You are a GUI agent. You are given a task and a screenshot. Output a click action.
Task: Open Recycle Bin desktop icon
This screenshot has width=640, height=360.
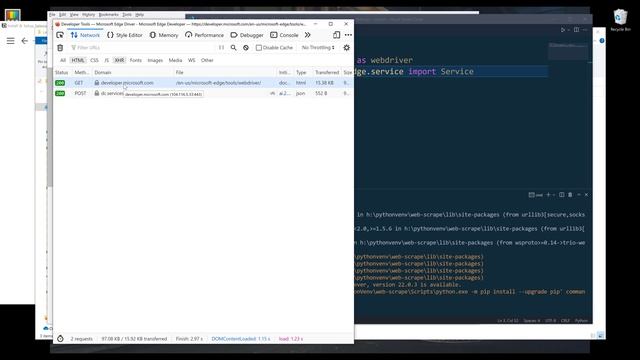point(620,20)
